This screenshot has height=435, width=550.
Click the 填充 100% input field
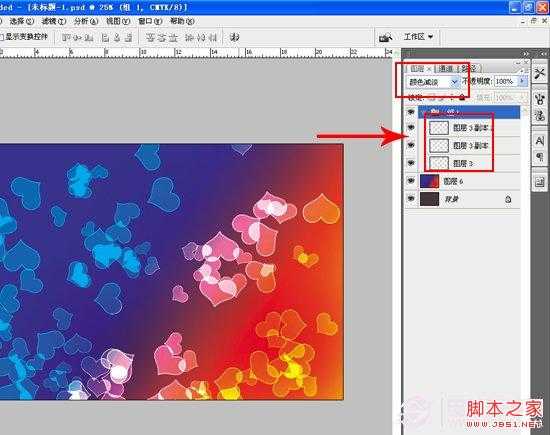click(505, 98)
